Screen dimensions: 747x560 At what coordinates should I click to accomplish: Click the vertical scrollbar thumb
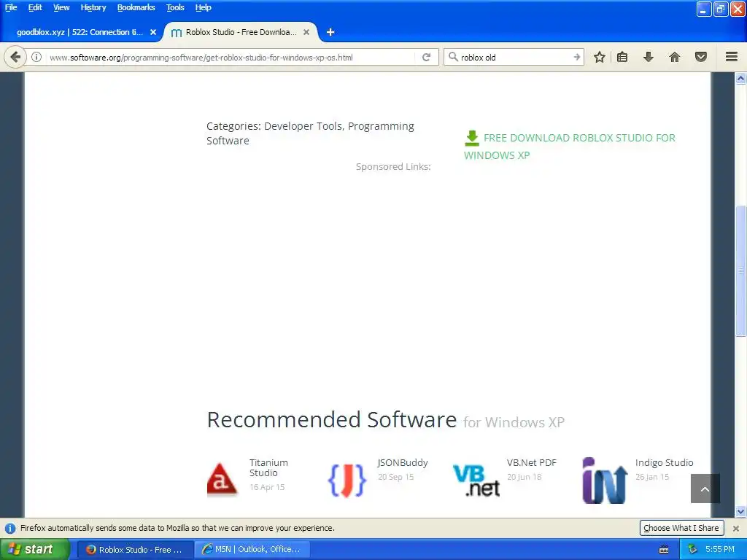[x=741, y=271]
